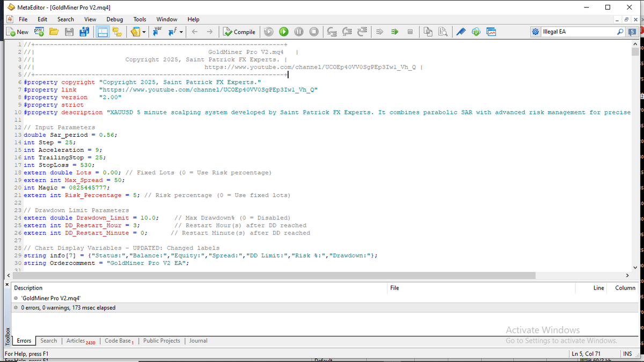Click the New file button
The width and height of the screenshot is (644, 362).
pos(17,32)
